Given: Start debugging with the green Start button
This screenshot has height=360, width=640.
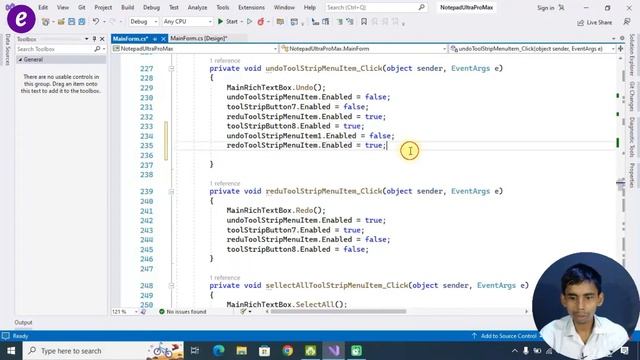Looking at the screenshot, I should 228,22.
